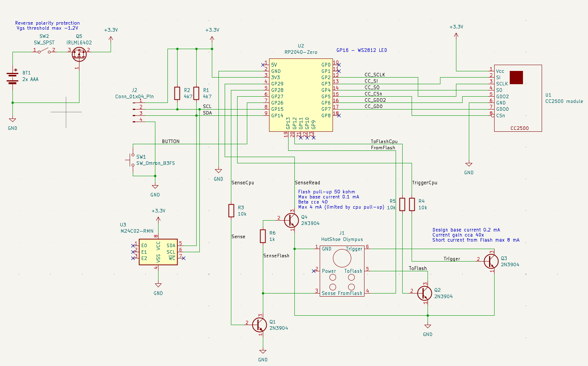Click the Q4 2N3904 transistor symbol

pos(291,220)
